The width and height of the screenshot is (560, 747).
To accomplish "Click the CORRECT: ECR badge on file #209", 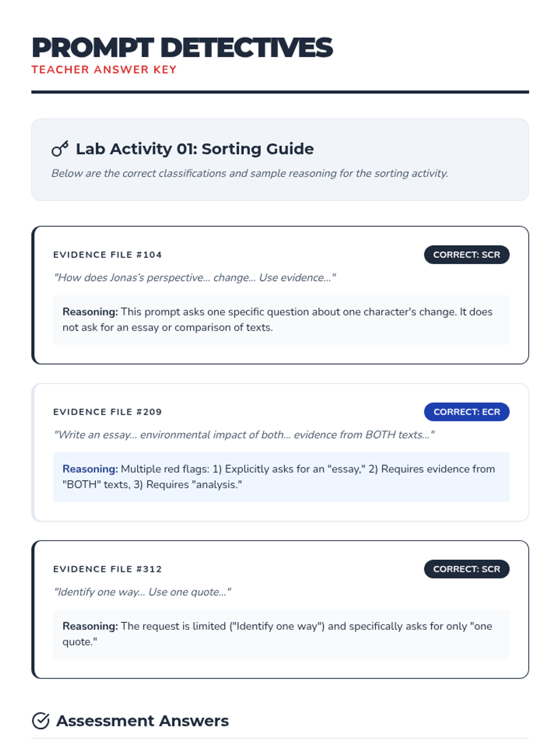I will (466, 412).
